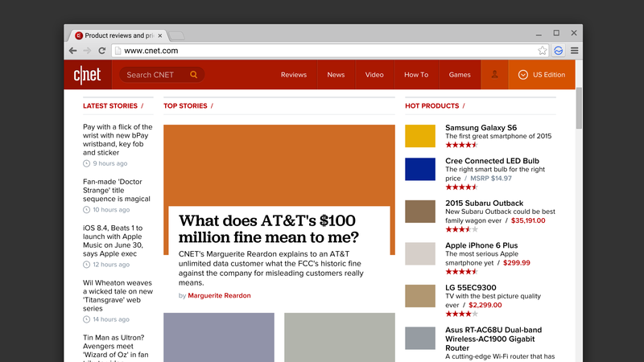Bookmark this page with the star icon
Image resolution: width=644 pixels, height=362 pixels.
click(x=542, y=51)
